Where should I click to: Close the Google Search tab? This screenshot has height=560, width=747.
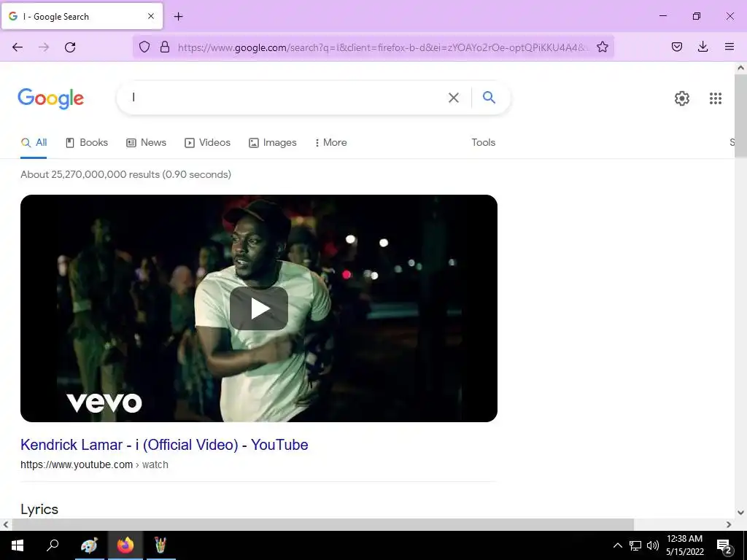150,16
